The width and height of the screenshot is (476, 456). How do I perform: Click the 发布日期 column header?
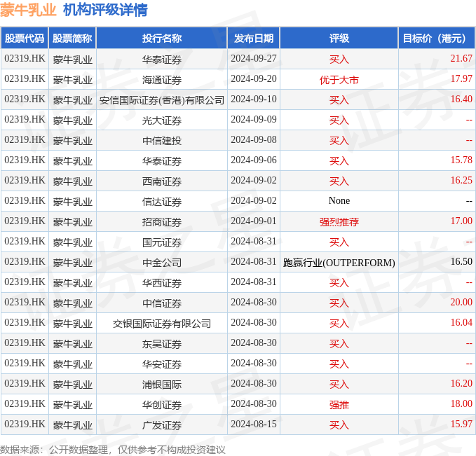[254, 39]
